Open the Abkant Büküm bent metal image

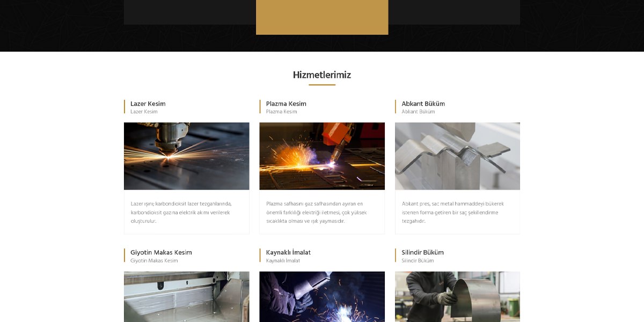(x=457, y=156)
